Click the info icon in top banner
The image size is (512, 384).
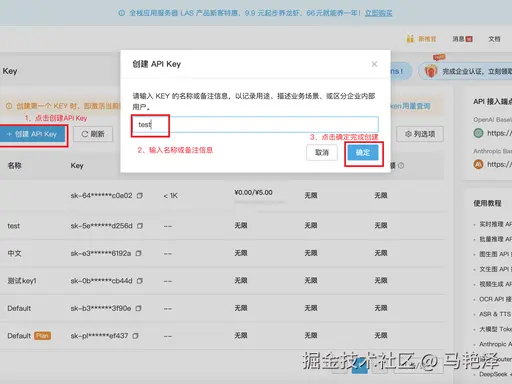(x=122, y=13)
